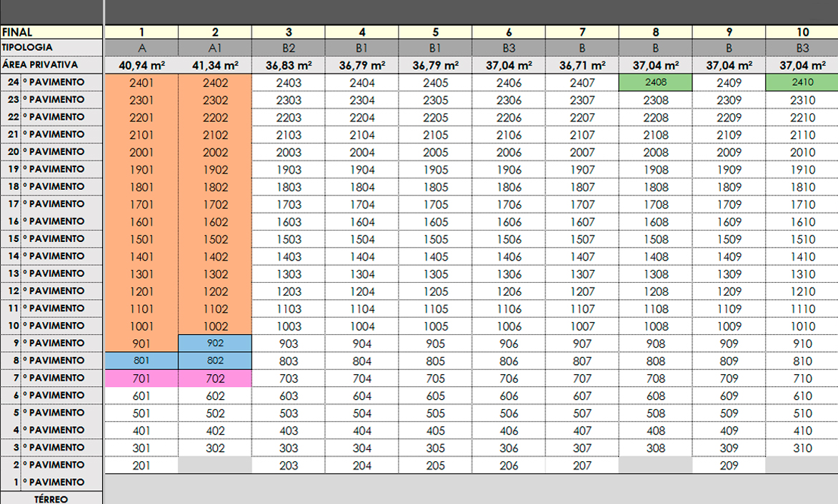838x504 pixels.
Task: Select the 24º PAVIMENTO row label
Action: point(51,82)
